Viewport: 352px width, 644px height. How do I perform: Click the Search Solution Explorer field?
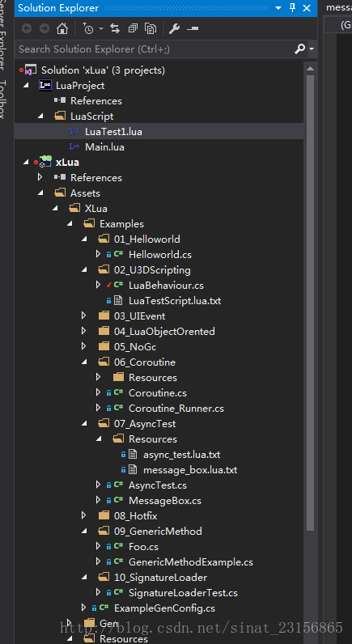click(x=155, y=49)
